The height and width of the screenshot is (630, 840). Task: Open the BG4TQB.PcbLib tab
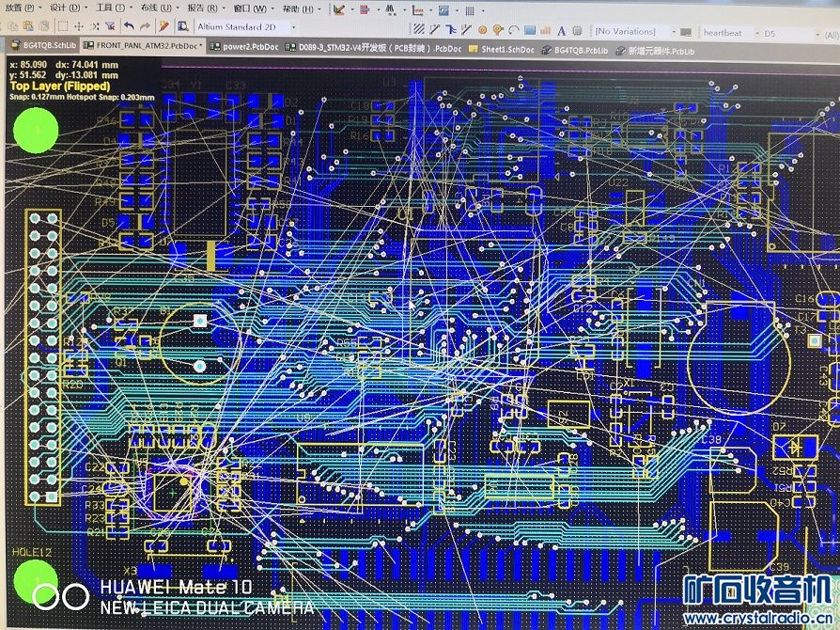575,50
